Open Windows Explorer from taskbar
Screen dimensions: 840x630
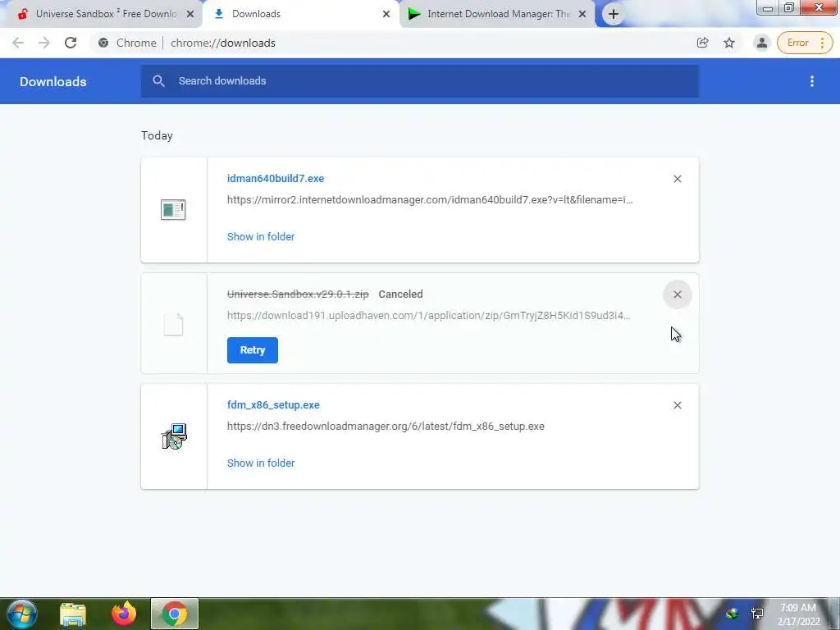pos(73,614)
